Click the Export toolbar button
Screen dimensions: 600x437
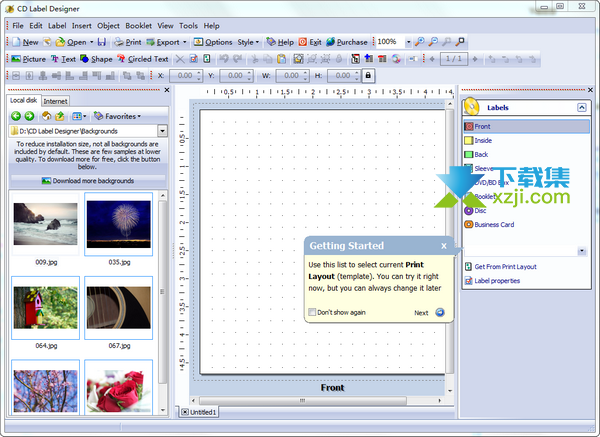tap(163, 42)
